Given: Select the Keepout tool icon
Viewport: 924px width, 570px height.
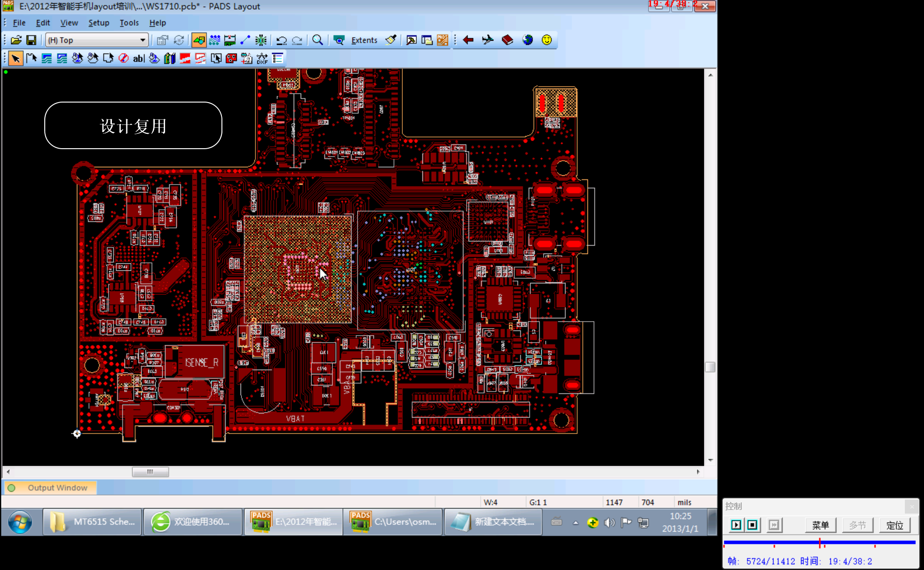Looking at the screenshot, I should click(x=124, y=58).
